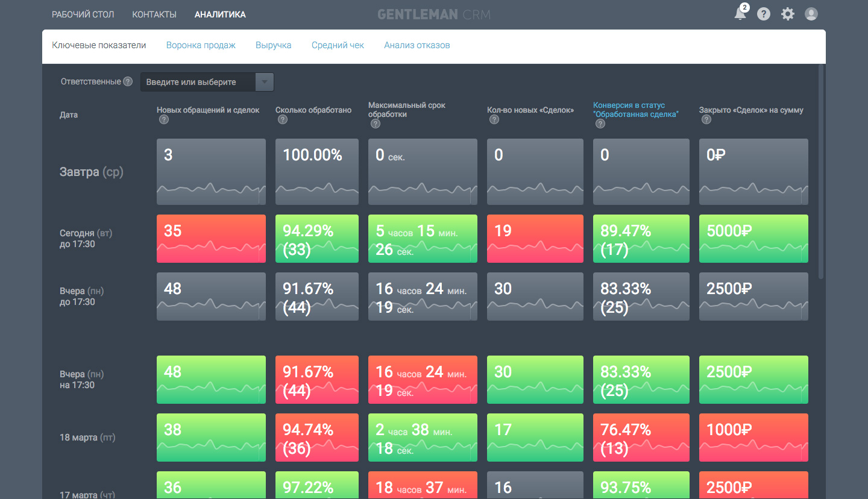868x499 pixels.
Task: Click the help icon under Сколько обработано
Action: click(282, 119)
